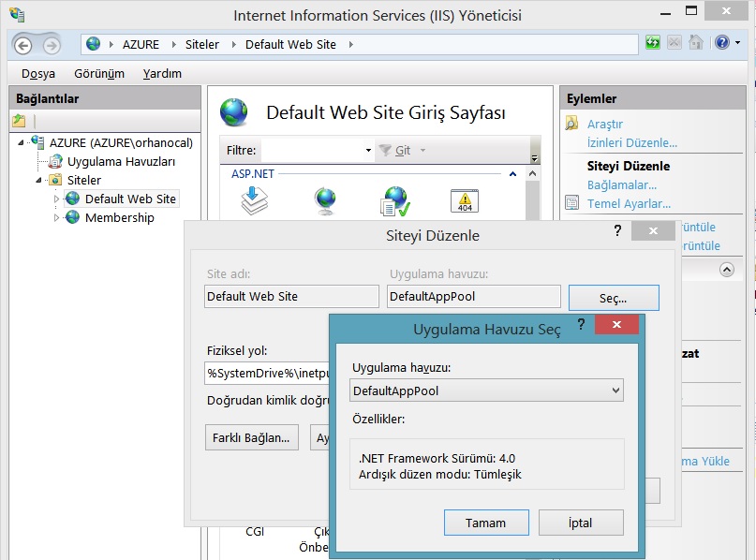Viewport: 756px width, 560px height.
Task: Click inside the Site adı input field
Action: [x=290, y=296]
